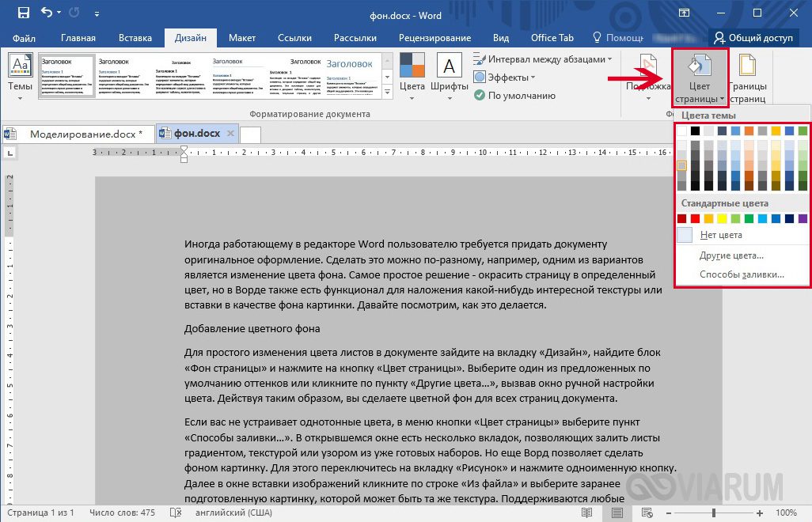Open the Шрифты theme fonts menu
The height and width of the screenshot is (522, 812).
(449, 77)
